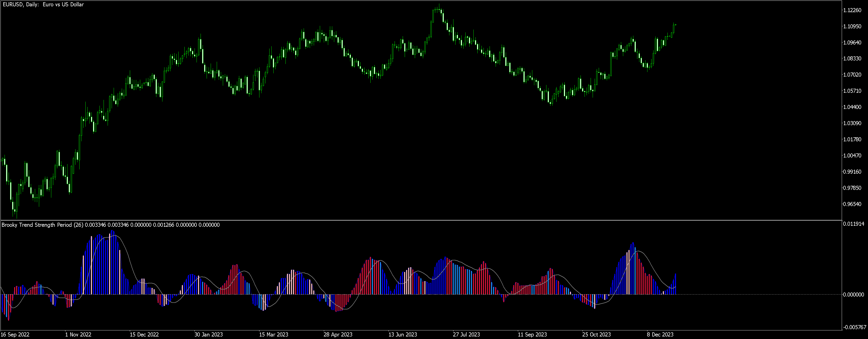Viewport: 868px width, 339px height.
Task: Click the 27 Jul 2023 time marker
Action: (x=466, y=335)
